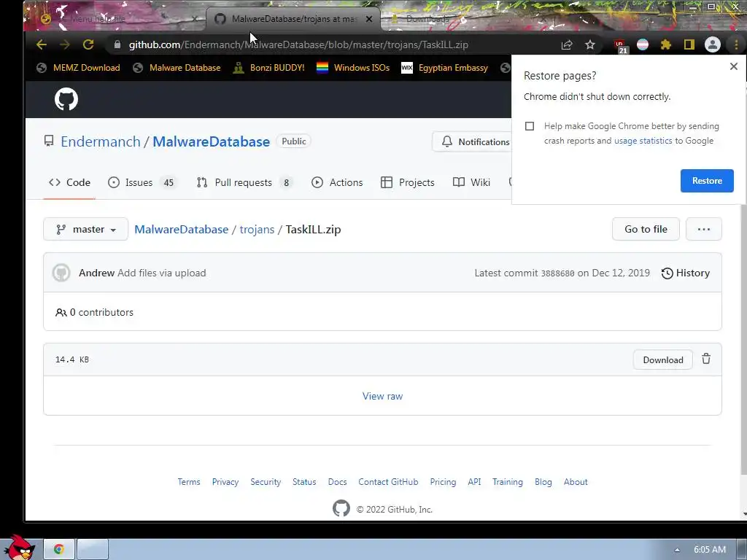Click the Download button
Screen dimensions: 747x560
point(662,360)
